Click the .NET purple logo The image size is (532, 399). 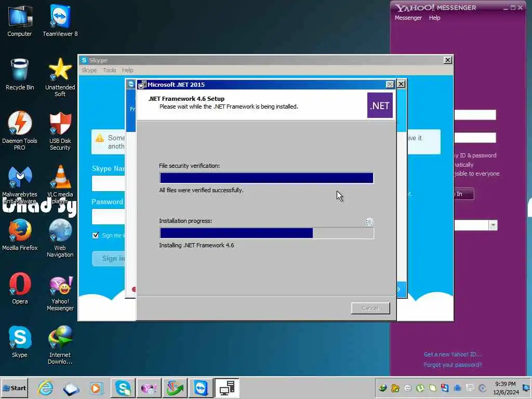pyautogui.click(x=380, y=105)
